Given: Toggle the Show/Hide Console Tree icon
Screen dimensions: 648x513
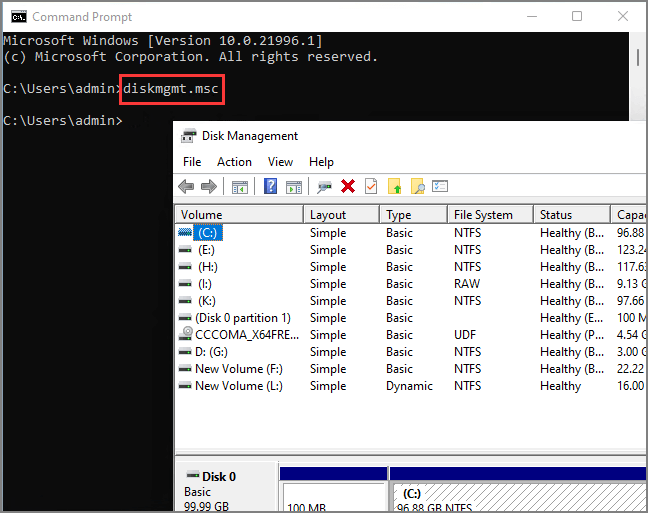Looking at the screenshot, I should point(240,186).
